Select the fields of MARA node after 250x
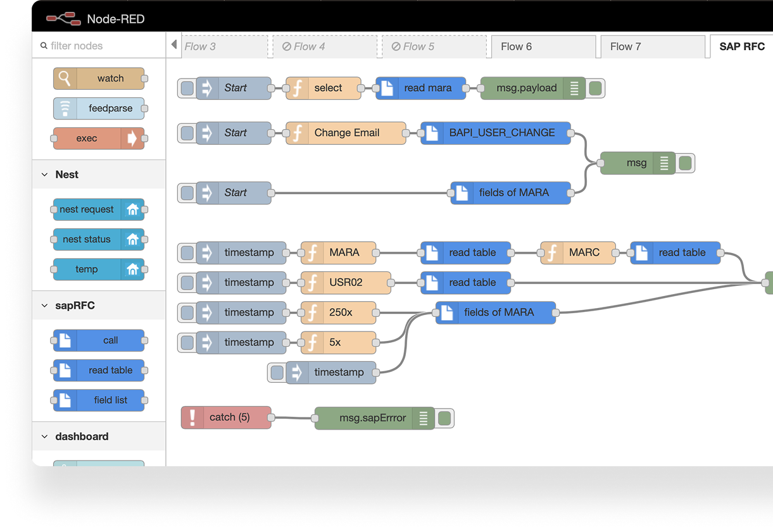The image size is (773, 532). click(496, 312)
